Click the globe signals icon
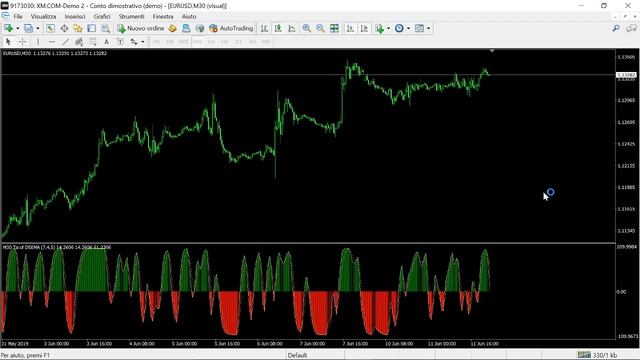Viewport: 640px width, 360px height. click(200, 28)
